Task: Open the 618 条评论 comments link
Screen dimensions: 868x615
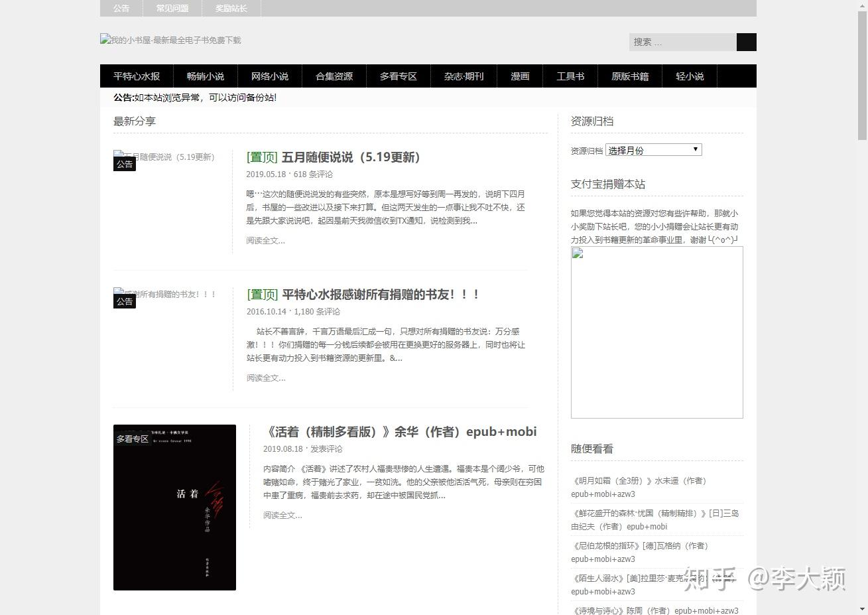Action: point(313,174)
